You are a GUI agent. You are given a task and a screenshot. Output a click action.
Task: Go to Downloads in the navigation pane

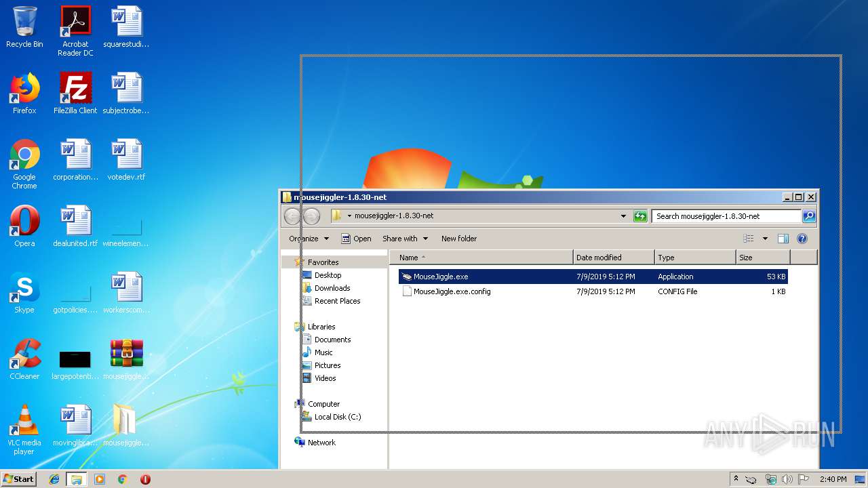332,288
